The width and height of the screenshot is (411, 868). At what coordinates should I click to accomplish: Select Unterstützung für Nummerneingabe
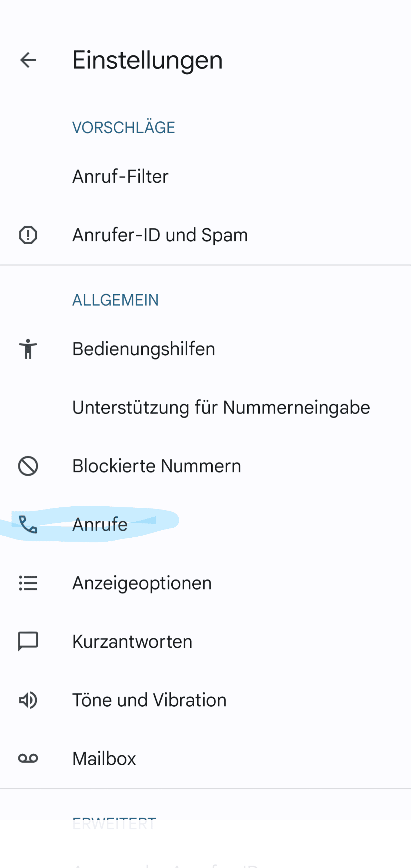click(221, 407)
